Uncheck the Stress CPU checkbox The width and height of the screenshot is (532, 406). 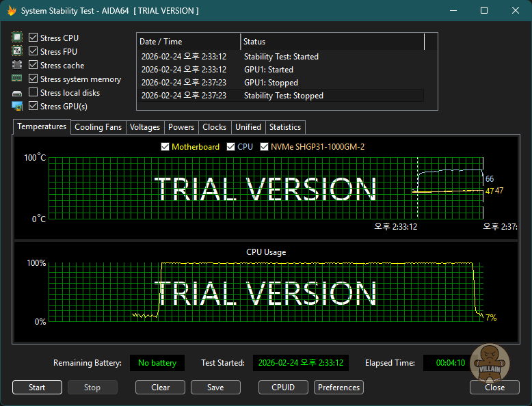pyautogui.click(x=34, y=38)
